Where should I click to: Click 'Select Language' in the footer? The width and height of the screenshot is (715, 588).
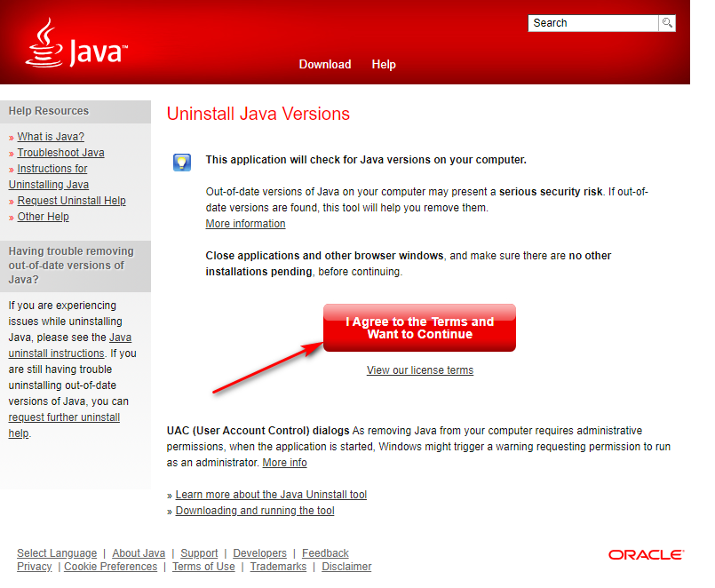pyautogui.click(x=57, y=552)
